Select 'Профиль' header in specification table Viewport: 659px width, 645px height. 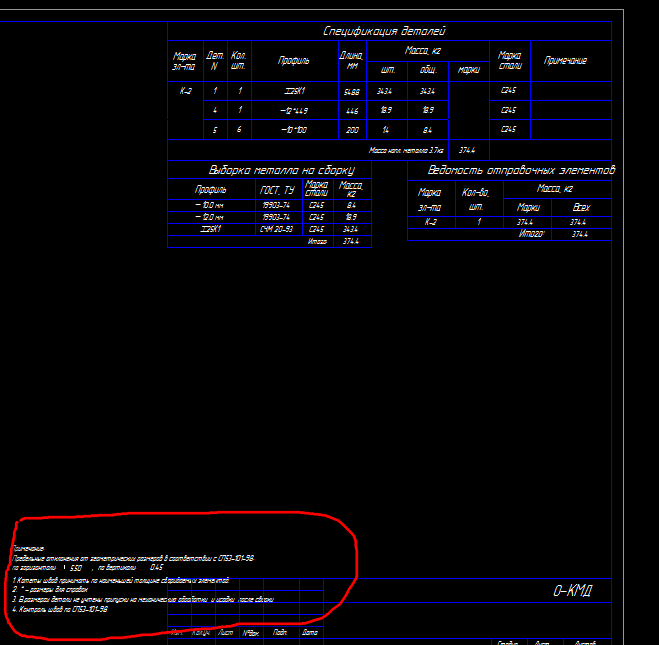click(294, 61)
